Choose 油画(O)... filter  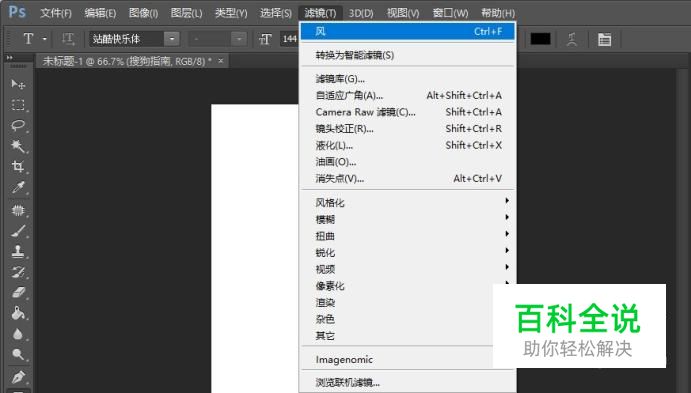coord(408,162)
